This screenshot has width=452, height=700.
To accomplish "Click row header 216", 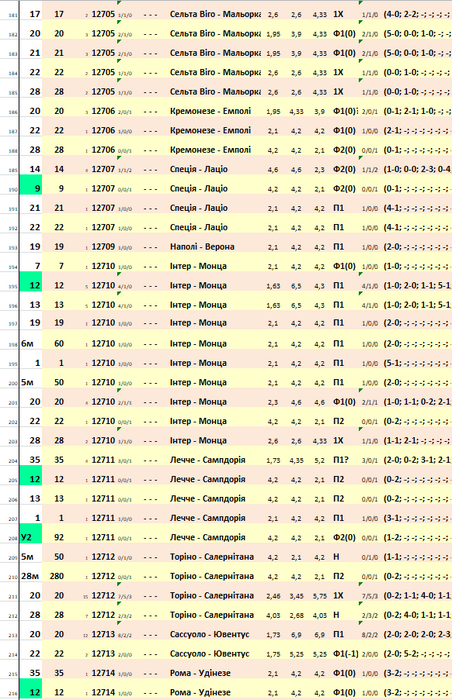I will pos(13,693).
